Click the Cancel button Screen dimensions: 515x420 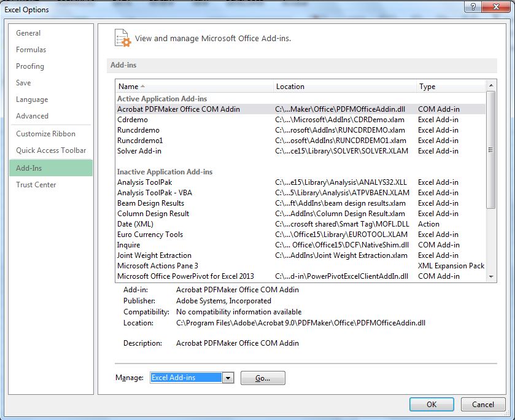(483, 404)
